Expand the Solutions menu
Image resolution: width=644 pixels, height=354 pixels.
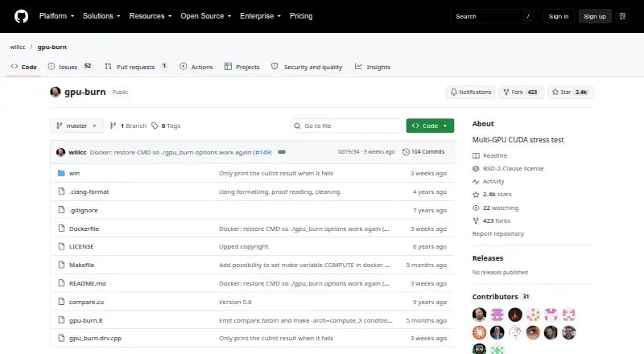tap(101, 16)
